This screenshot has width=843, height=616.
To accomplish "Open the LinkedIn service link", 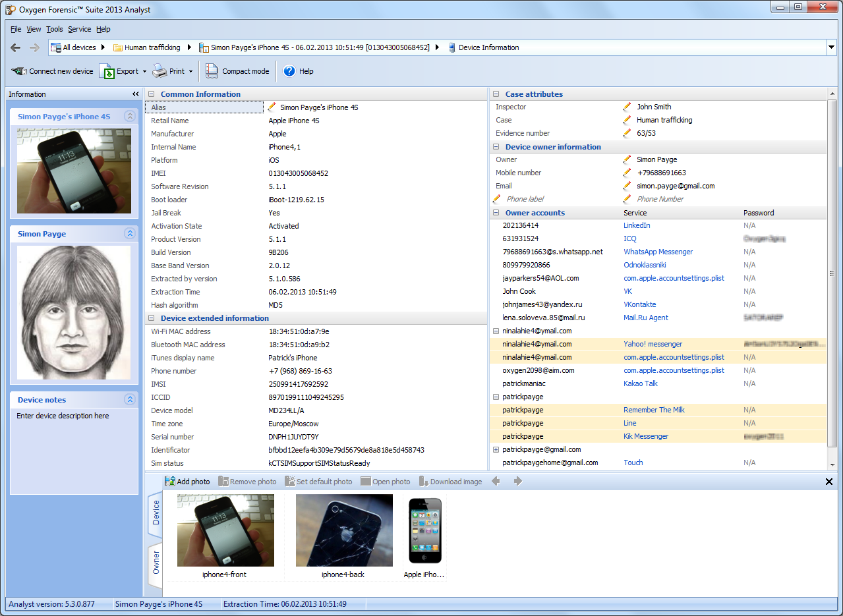I will tap(637, 225).
